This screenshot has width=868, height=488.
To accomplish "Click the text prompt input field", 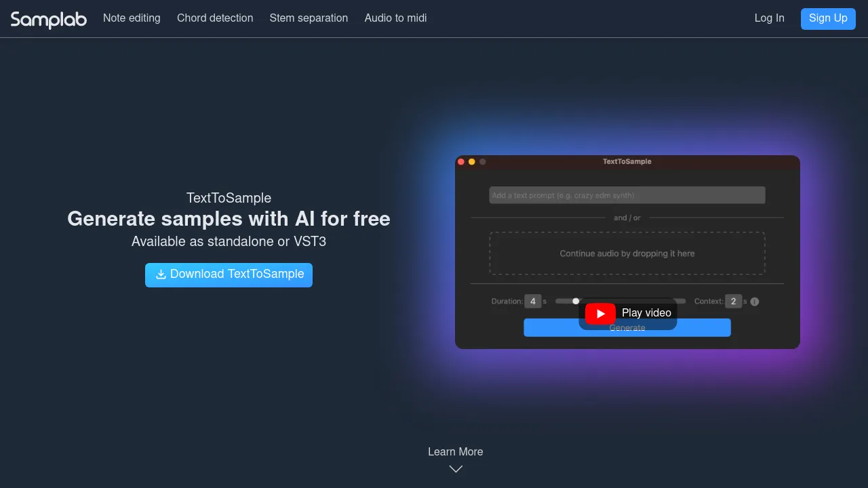I will click(x=627, y=195).
